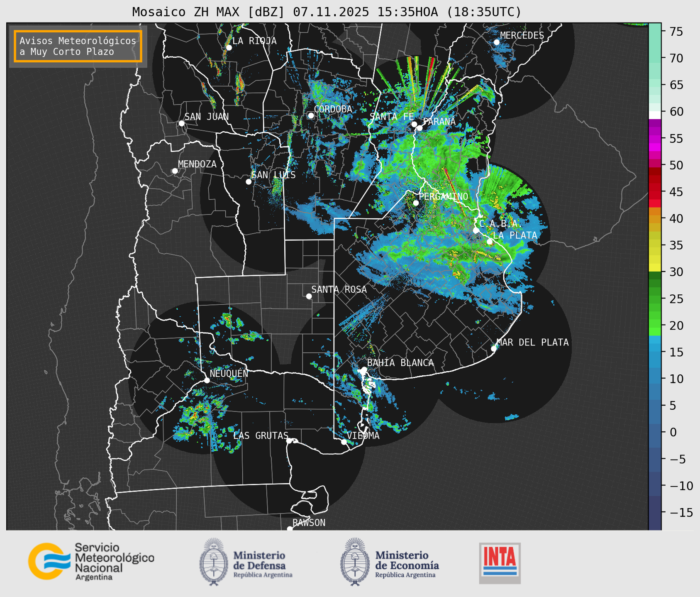Screen dimensions: 700x597
Task: Click the SANTA ROSA label text
Action: click(x=339, y=290)
